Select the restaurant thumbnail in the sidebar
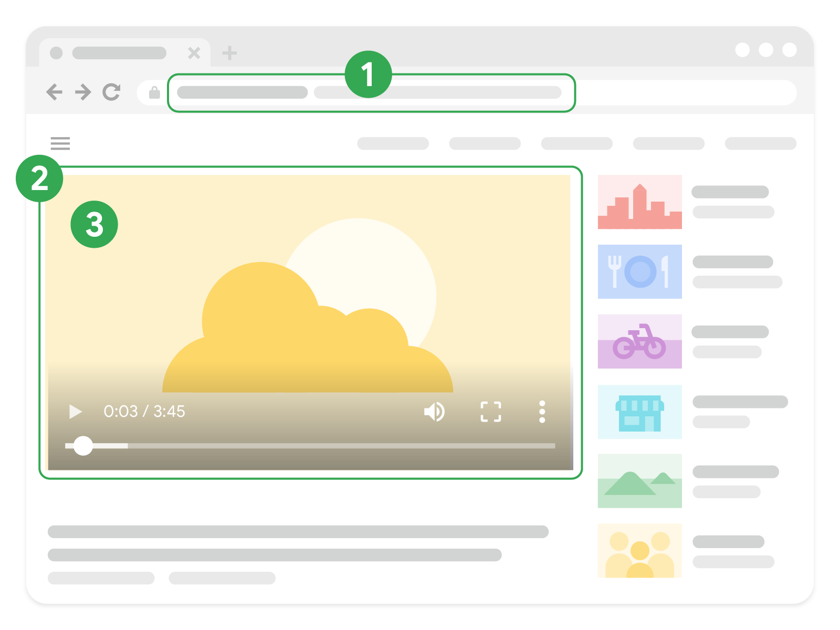 pyautogui.click(x=639, y=272)
